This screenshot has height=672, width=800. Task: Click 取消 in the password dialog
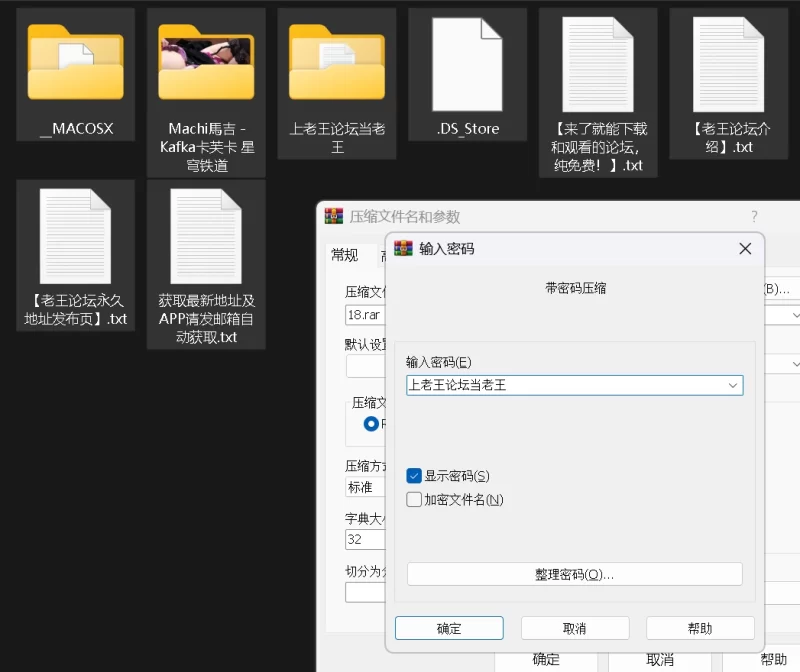tap(575, 628)
